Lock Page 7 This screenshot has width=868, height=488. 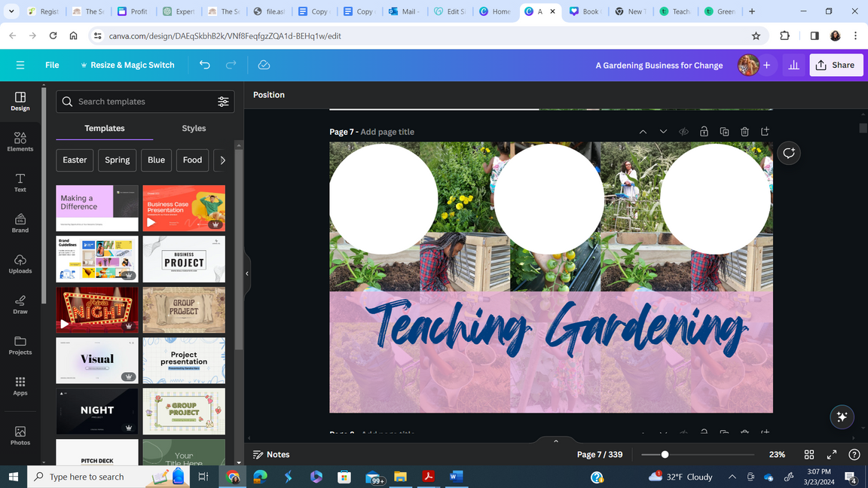coord(704,132)
